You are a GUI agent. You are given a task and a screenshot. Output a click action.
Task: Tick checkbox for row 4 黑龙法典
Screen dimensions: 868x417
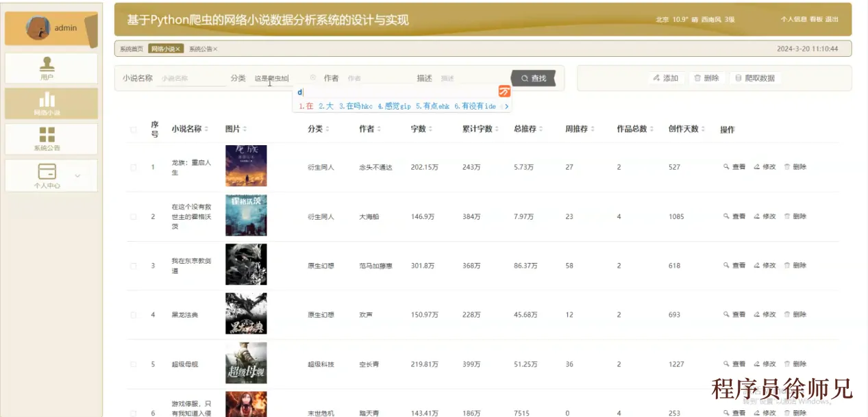pyautogui.click(x=134, y=315)
